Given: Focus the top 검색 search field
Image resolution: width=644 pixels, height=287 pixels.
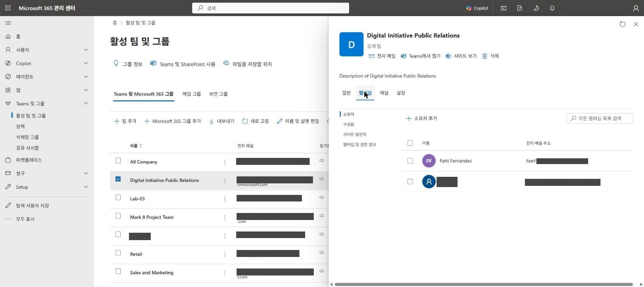Looking at the screenshot, I should pyautogui.click(x=271, y=8).
